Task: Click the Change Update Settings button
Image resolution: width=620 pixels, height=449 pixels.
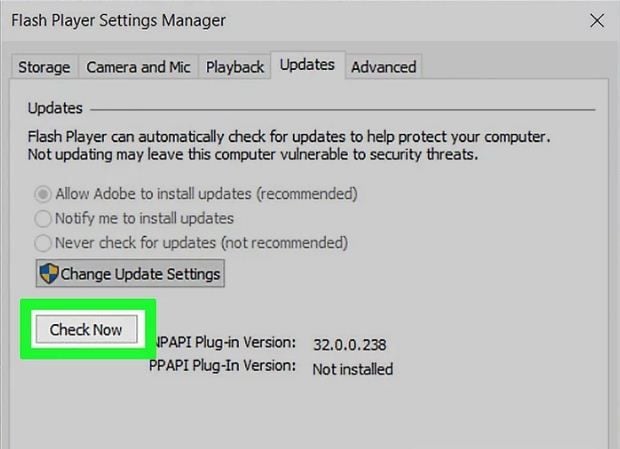Action: click(x=130, y=274)
